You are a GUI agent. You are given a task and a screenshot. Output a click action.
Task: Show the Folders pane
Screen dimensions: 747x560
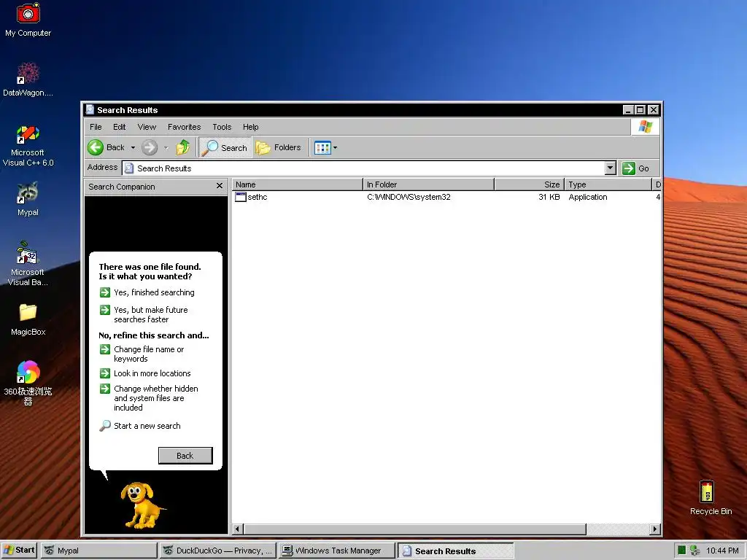[279, 147]
